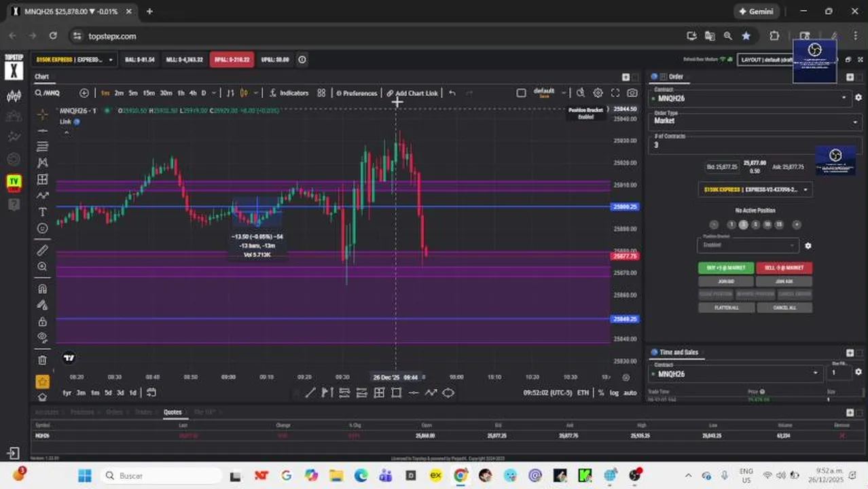Open the Time and Sales contract dropdown
Screen dimensions: 868x489
pyautogui.click(x=734, y=374)
